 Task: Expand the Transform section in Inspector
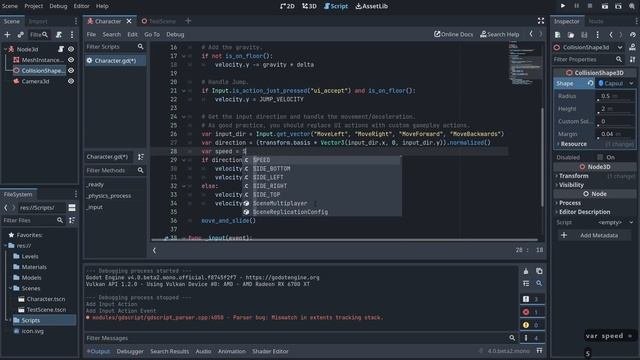573,176
